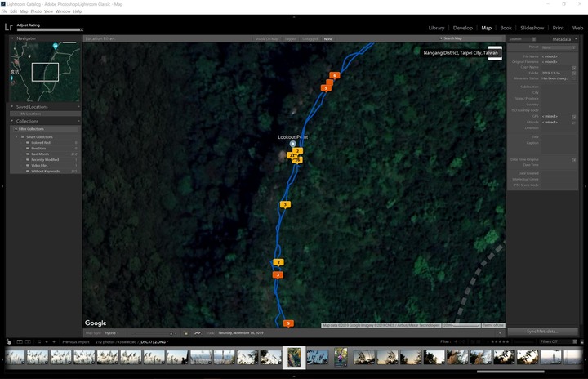
Task: Click the lock markers icon in map toolbar
Action: [185, 333]
